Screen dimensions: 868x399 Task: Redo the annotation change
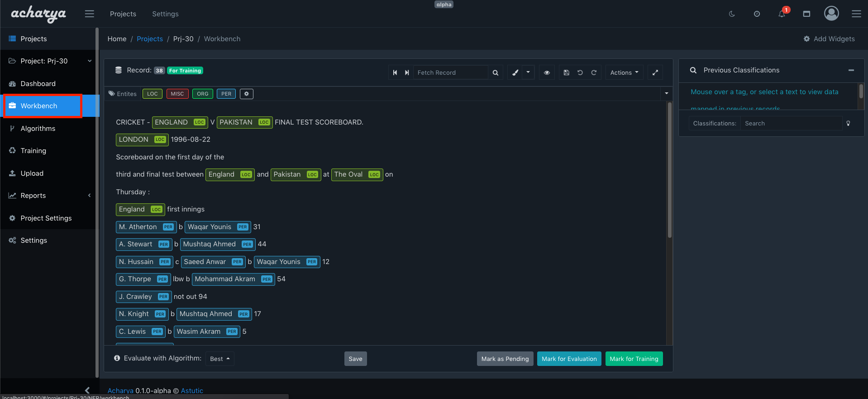594,72
